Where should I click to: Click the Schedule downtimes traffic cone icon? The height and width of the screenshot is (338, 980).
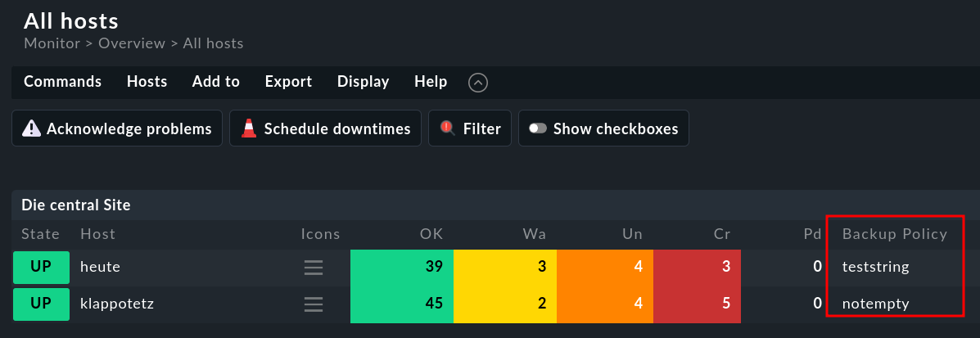tap(249, 128)
